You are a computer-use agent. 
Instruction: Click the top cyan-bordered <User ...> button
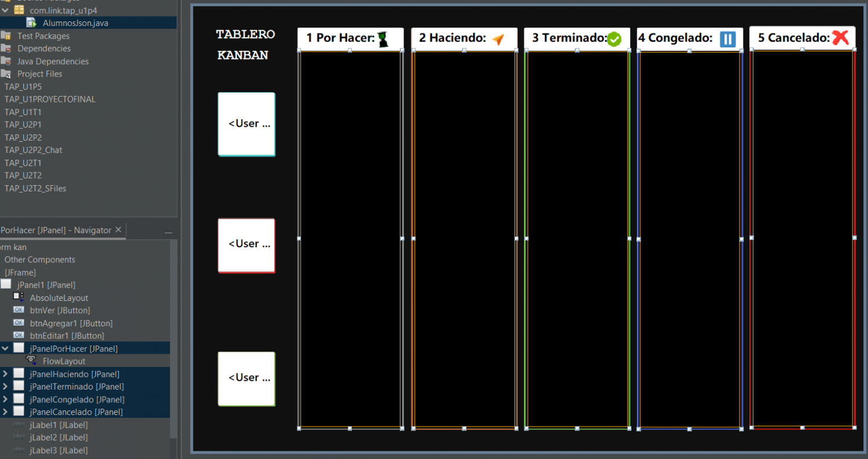pyautogui.click(x=247, y=124)
